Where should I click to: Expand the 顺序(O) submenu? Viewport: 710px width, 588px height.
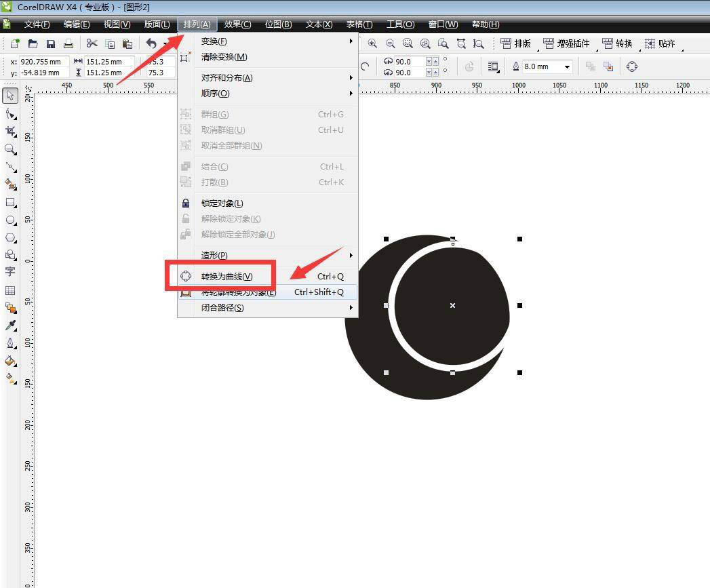point(351,94)
